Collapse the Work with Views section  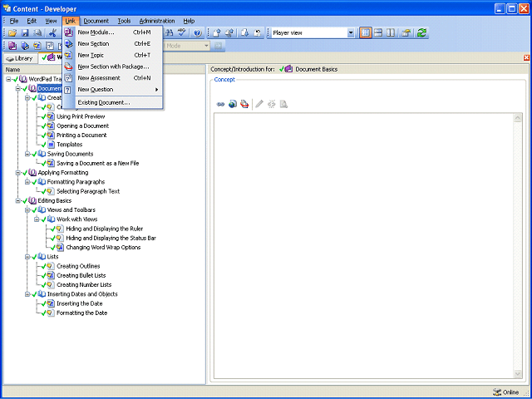pos(37,219)
